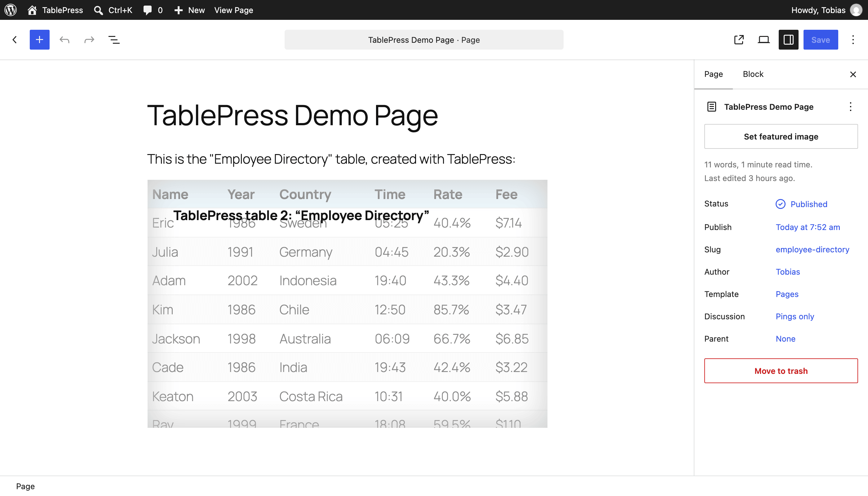Undo the last change
This screenshot has width=868, height=496.
pos(64,39)
